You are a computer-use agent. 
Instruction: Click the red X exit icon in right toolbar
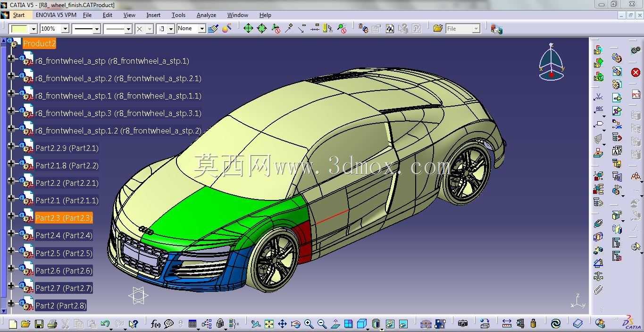click(x=636, y=72)
